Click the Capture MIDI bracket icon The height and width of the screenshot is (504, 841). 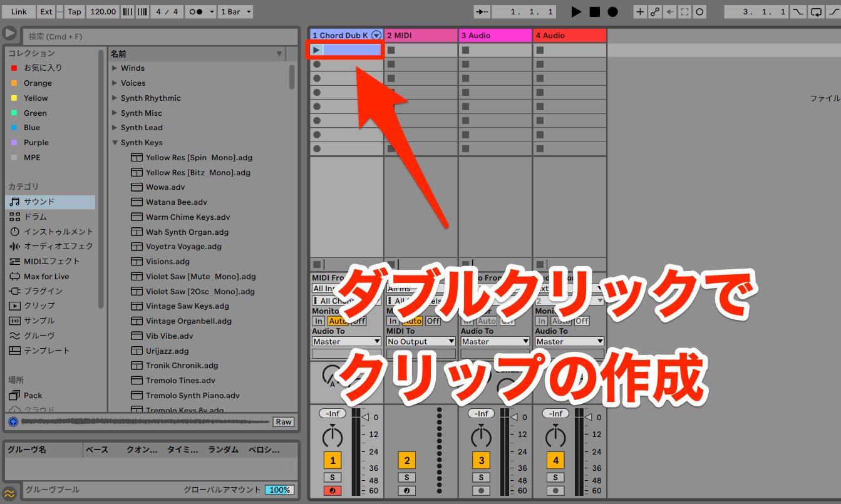(685, 12)
